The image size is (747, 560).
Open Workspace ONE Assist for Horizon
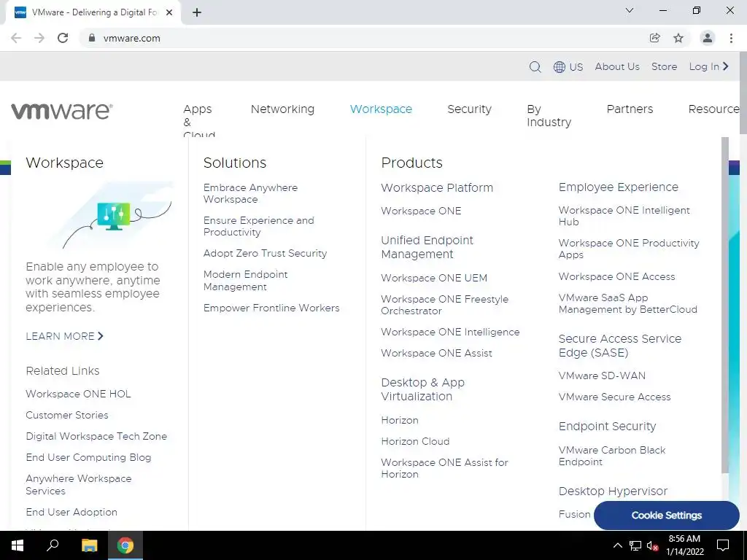444,468
